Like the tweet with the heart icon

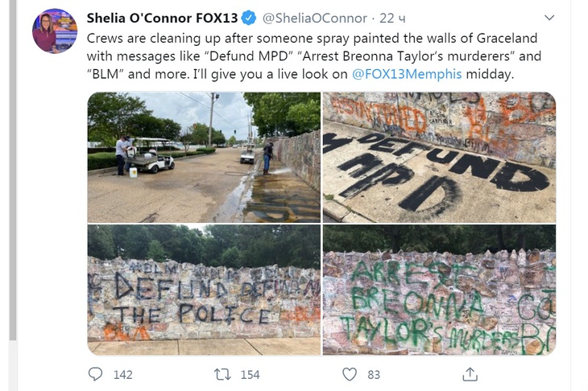click(x=349, y=374)
